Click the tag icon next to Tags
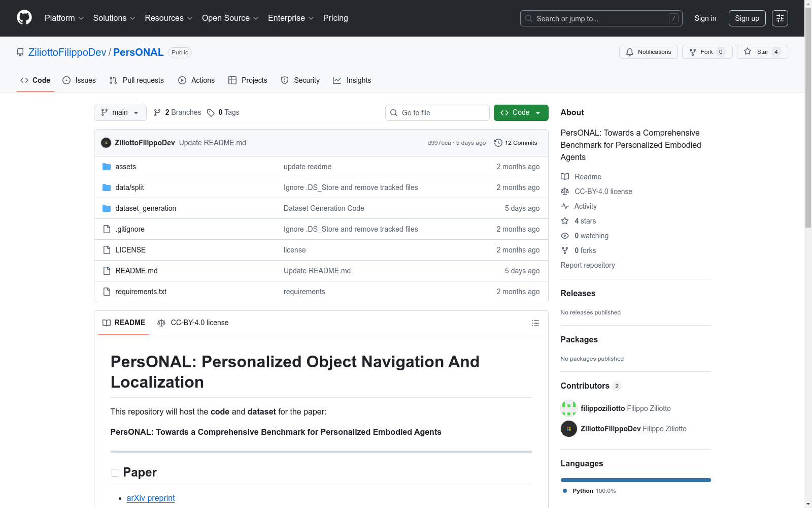 point(211,113)
